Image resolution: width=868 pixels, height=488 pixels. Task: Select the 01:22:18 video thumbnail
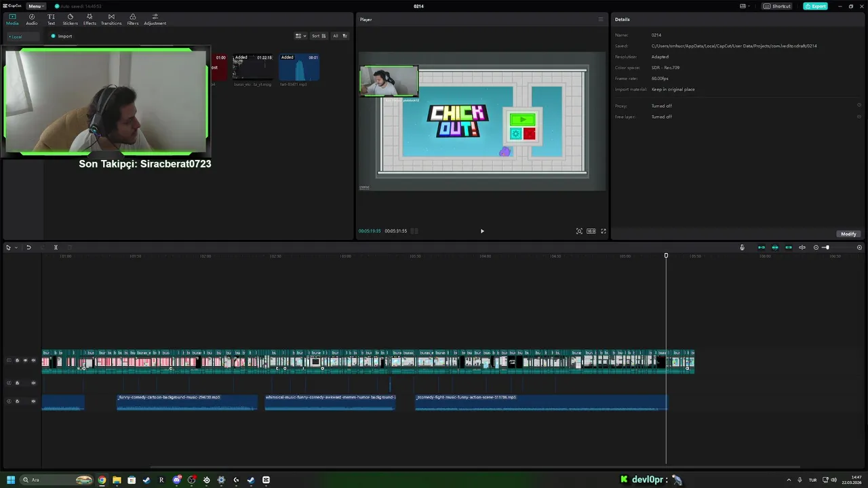click(253, 68)
